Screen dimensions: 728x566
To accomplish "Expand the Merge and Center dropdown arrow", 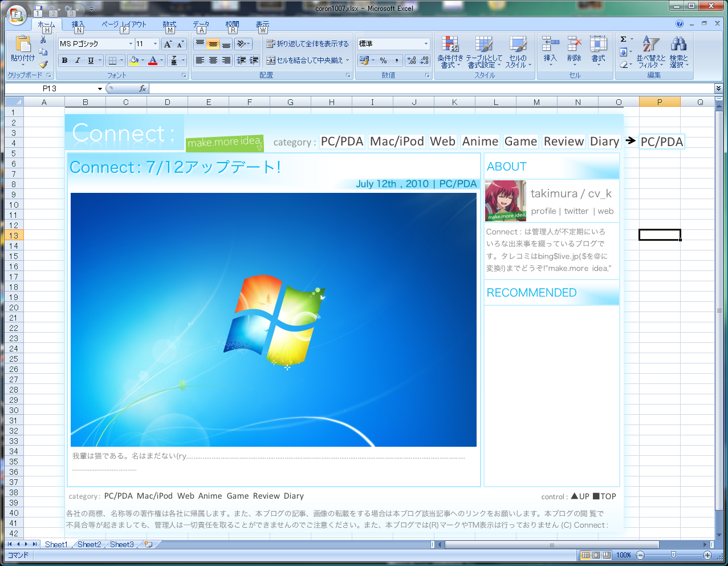I will (x=347, y=60).
